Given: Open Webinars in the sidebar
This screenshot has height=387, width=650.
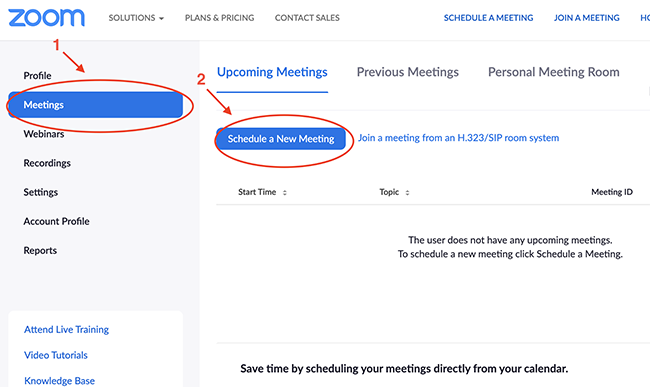Looking at the screenshot, I should [44, 134].
